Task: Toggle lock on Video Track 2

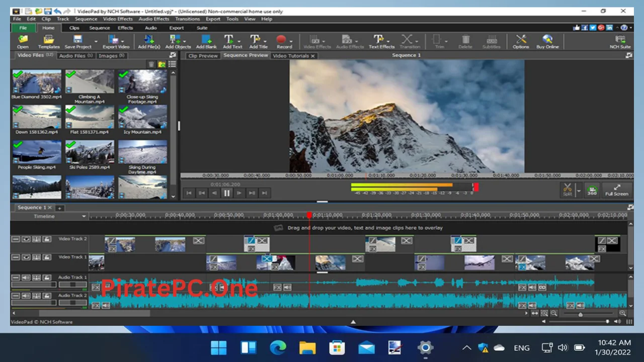Action: [47, 239]
